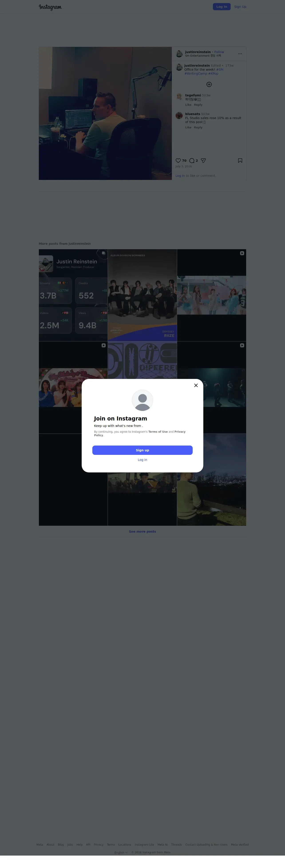
Task: Click the Log in to like link
Action: [180, 175]
